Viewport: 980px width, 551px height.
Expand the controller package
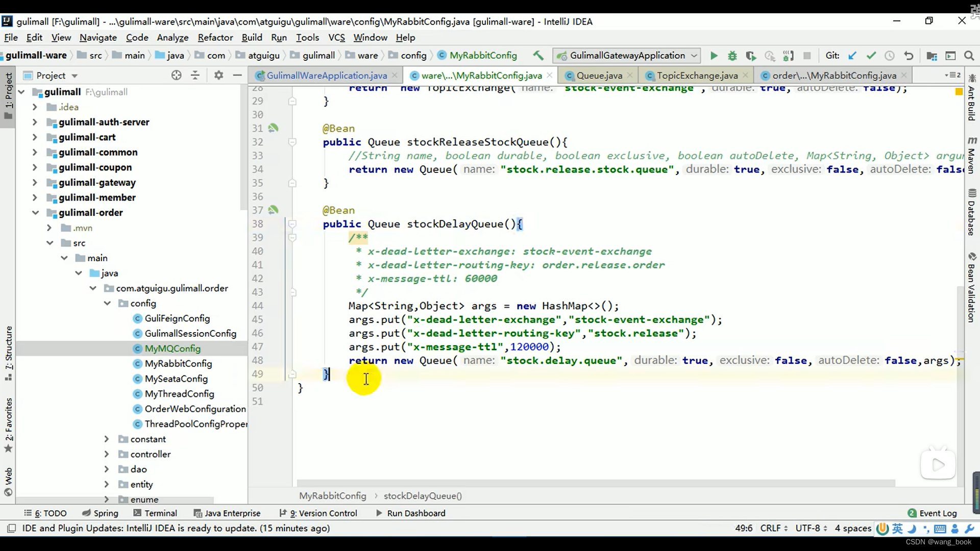click(106, 454)
